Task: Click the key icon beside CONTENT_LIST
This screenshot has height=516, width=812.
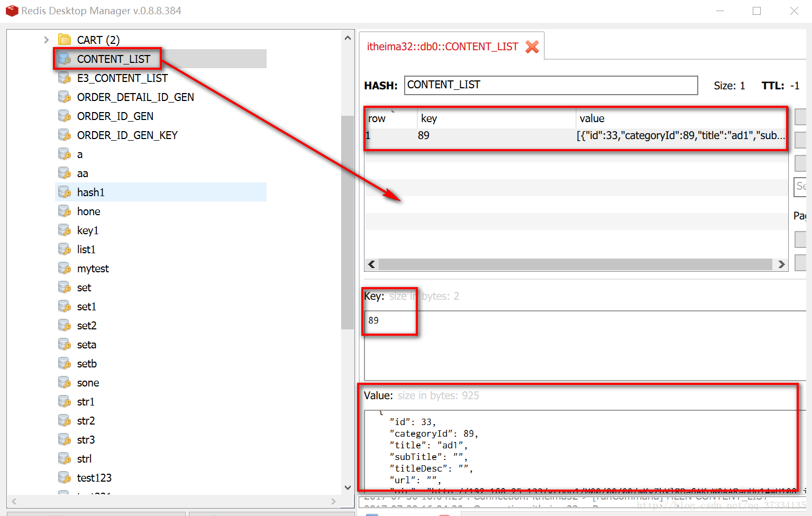Action: [x=65, y=59]
